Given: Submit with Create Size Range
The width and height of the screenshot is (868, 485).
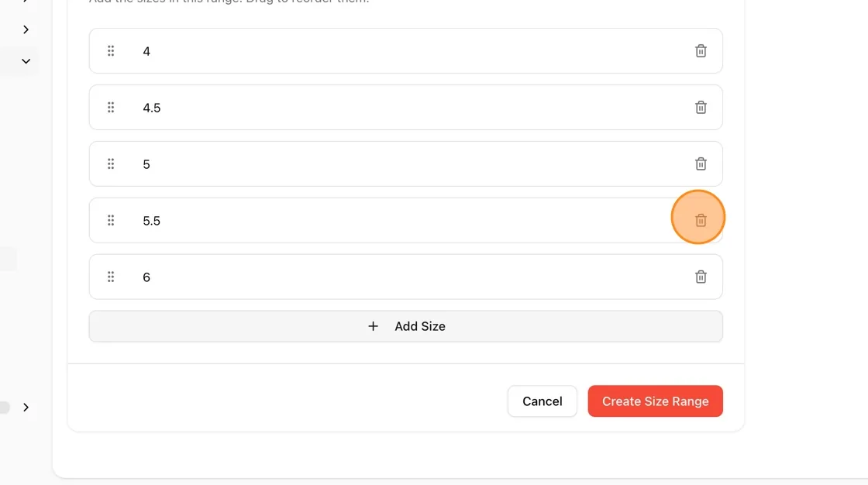Looking at the screenshot, I should (x=655, y=401).
